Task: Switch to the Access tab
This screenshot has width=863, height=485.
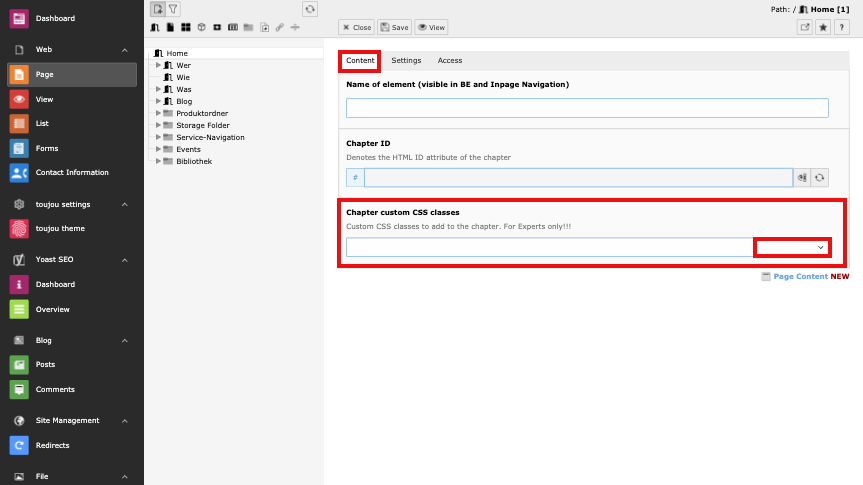Action: (450, 61)
